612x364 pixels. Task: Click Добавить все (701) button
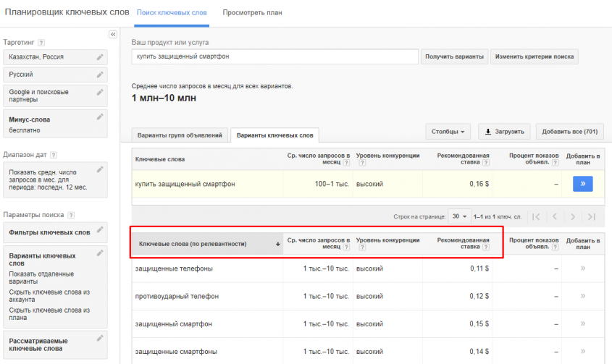(569, 132)
